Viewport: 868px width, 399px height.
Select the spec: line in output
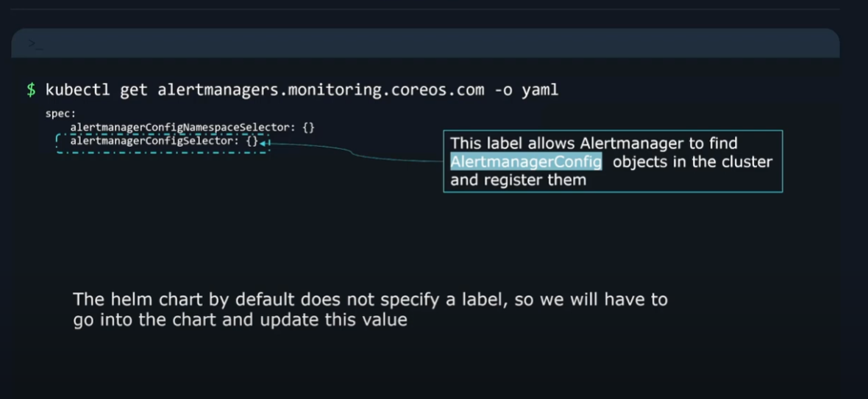coord(61,115)
